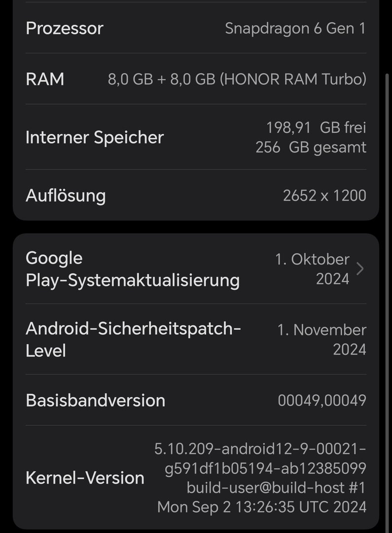Open the Google Play-Systemaktualisierung chevron arrow

(360, 269)
